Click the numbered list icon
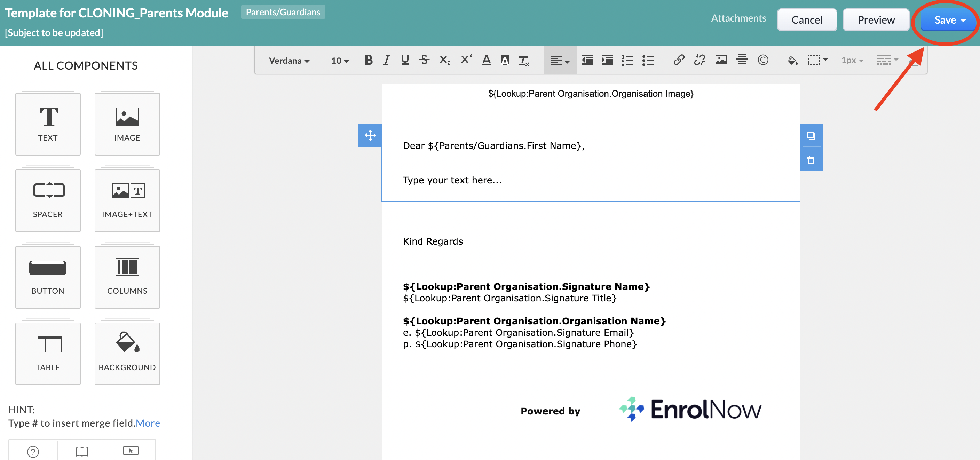The image size is (980, 460). click(x=627, y=60)
